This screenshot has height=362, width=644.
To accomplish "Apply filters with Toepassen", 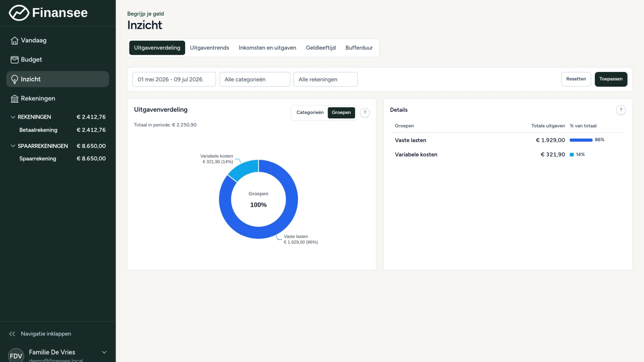I will coord(611,79).
